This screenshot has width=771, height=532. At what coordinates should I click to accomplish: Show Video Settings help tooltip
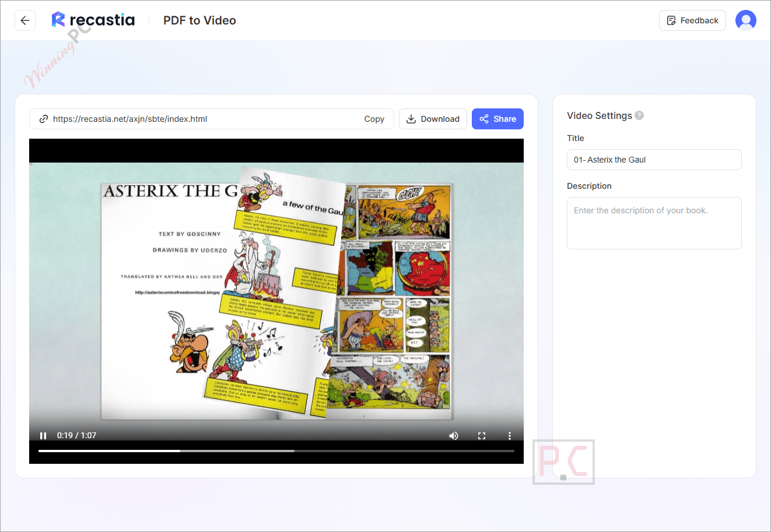(639, 115)
